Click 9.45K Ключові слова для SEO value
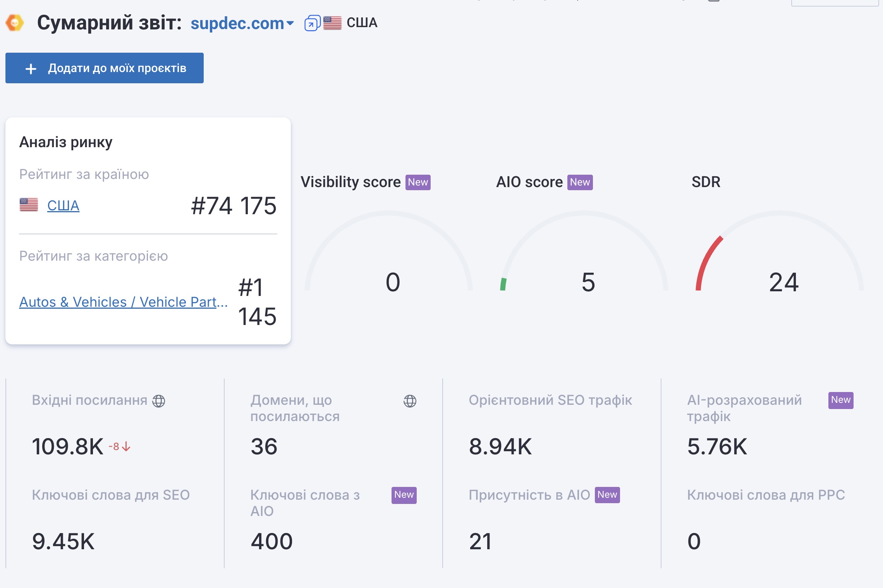The height and width of the screenshot is (588, 883). [x=64, y=541]
